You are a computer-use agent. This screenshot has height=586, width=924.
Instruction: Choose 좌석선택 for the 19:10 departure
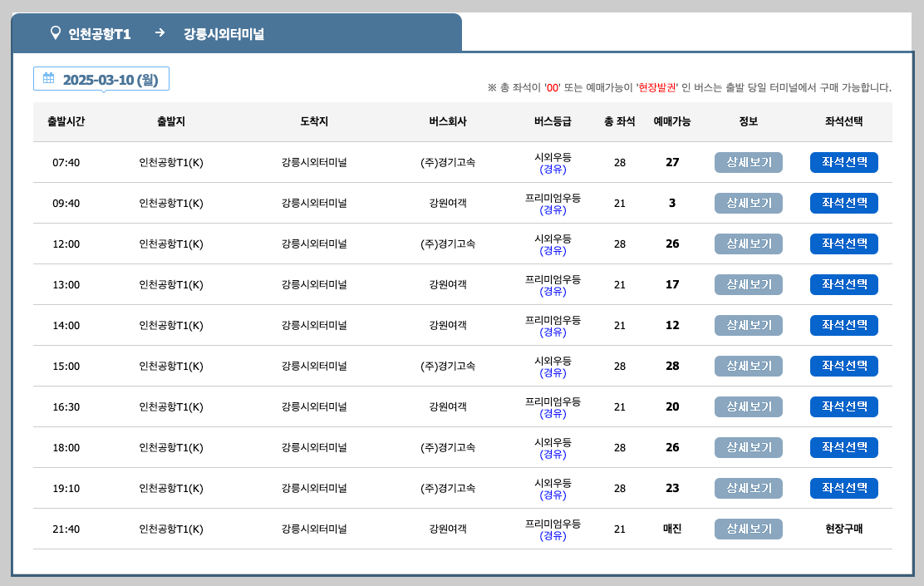pyautogui.click(x=844, y=488)
